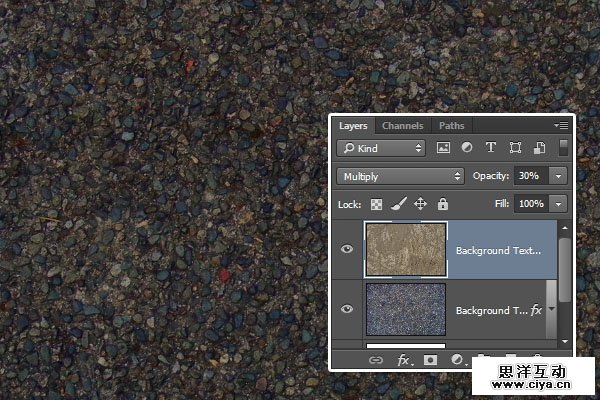Click the pixel layer filter icon
600x400 pixels.
pyautogui.click(x=444, y=148)
